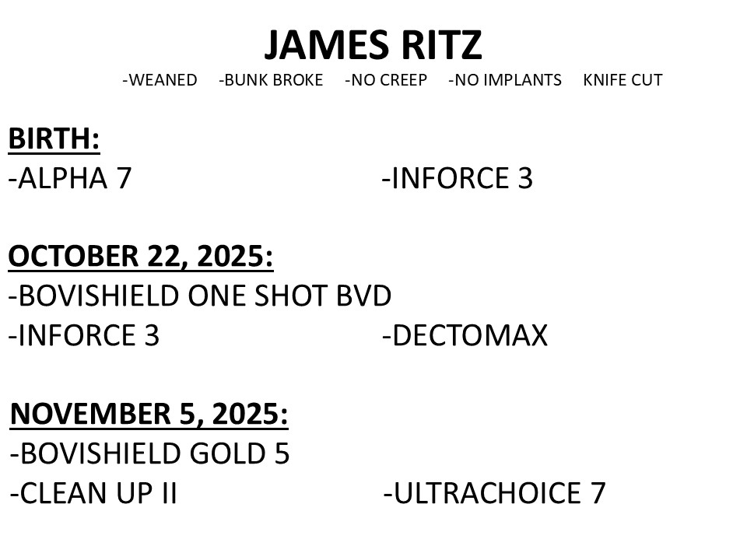Select the -WEANED text in the subtitle
Screen dimensions: 747x560
(x=160, y=80)
